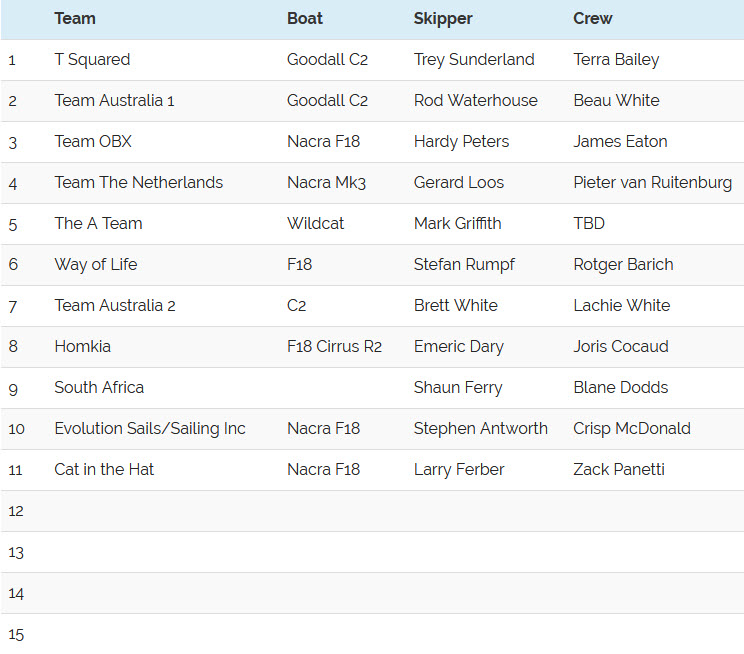744x654 pixels.
Task: Click Team The Netherlands row
Action: point(138,182)
